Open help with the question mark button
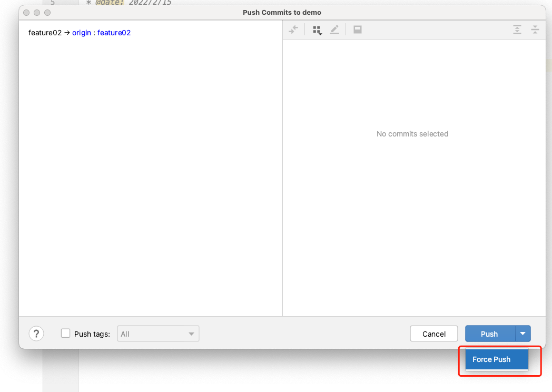This screenshot has height=392, width=552. point(36,334)
